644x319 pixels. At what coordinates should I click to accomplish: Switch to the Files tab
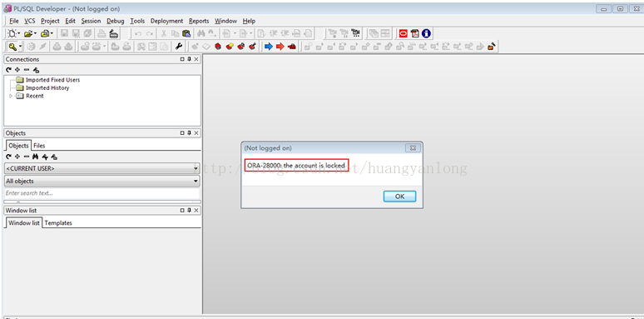pos(39,146)
